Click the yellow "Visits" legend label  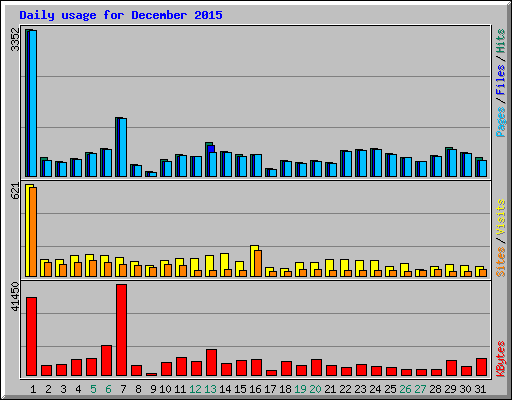tap(501, 217)
